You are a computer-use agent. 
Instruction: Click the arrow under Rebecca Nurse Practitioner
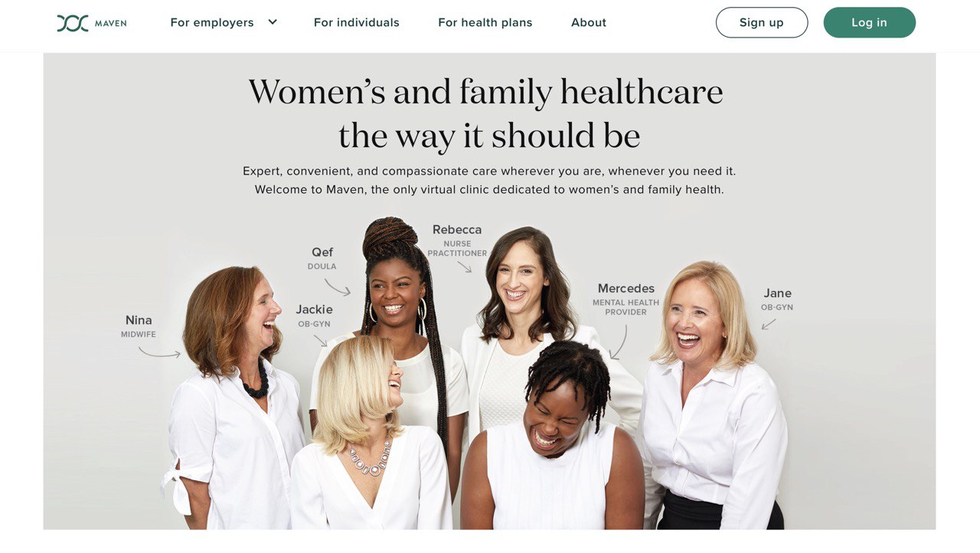tap(465, 267)
